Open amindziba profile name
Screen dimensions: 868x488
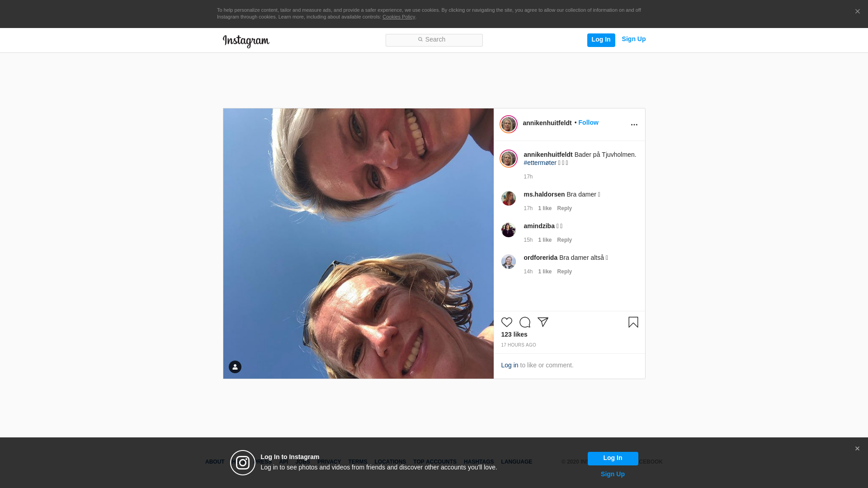[539, 226]
